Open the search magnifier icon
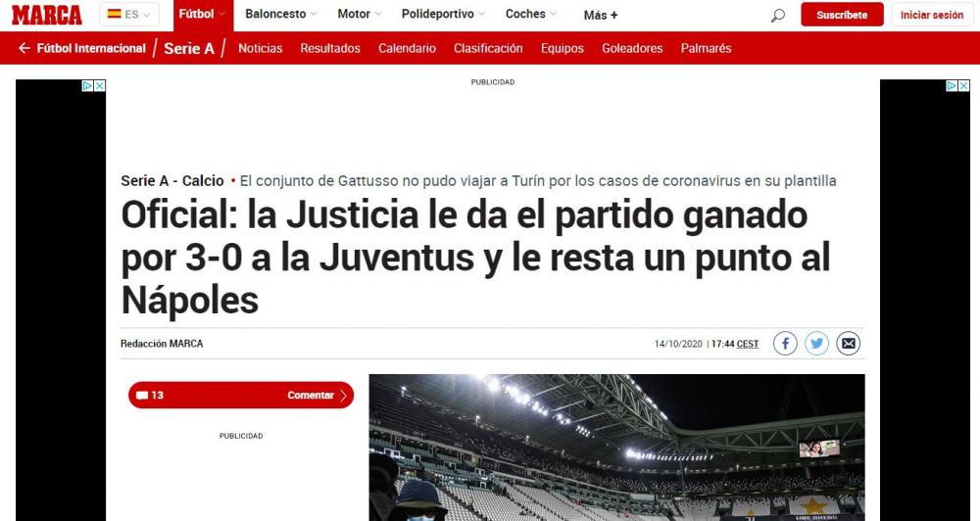This screenshot has height=521, width=980. pos(777,15)
